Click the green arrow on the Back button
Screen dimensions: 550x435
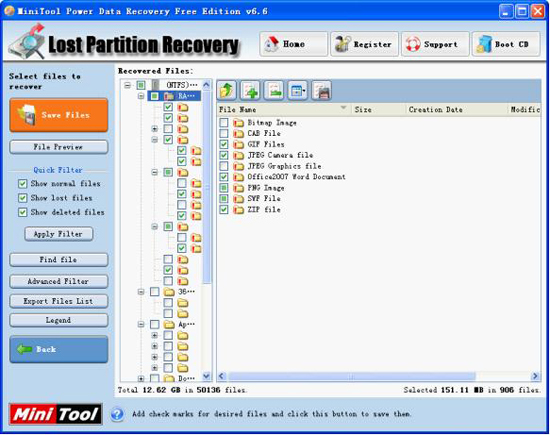tap(24, 349)
